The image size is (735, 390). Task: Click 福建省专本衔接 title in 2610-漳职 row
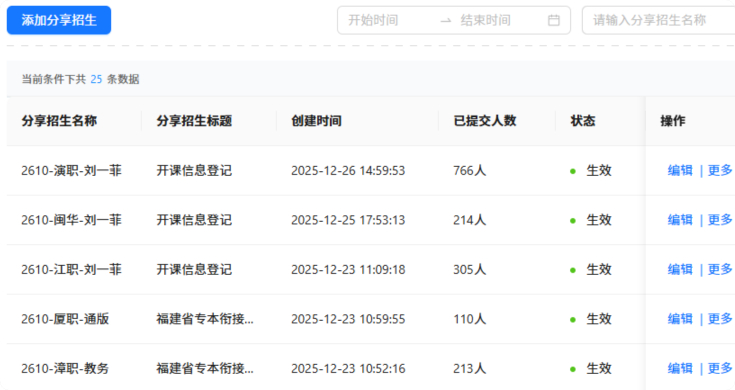coord(205,368)
